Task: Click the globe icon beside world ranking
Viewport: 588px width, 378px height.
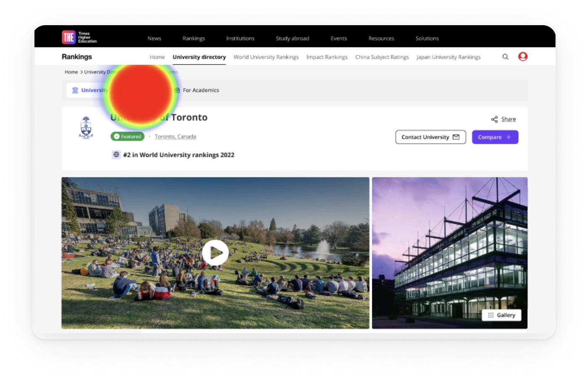Action: click(x=116, y=155)
